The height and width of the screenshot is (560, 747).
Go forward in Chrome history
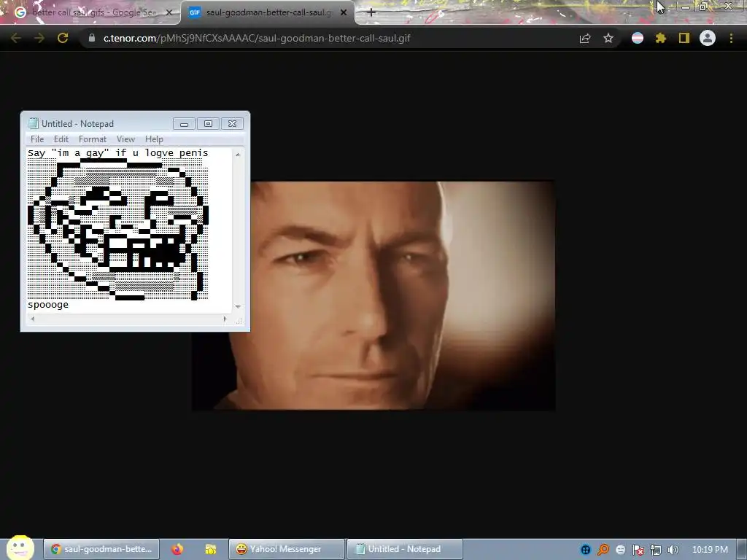pos(39,38)
